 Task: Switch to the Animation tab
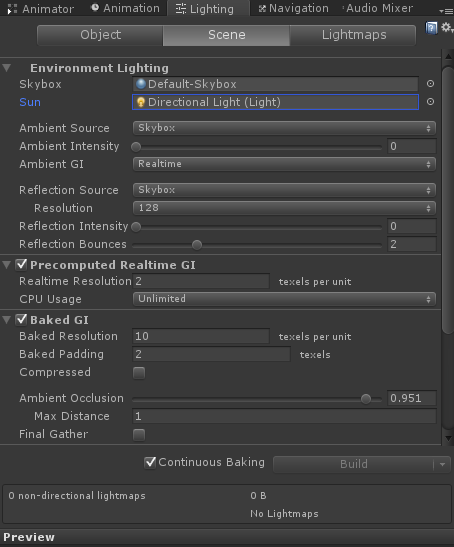click(125, 8)
